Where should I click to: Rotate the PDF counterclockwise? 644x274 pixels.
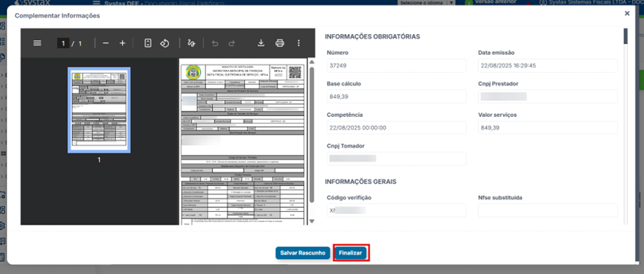pyautogui.click(x=164, y=43)
